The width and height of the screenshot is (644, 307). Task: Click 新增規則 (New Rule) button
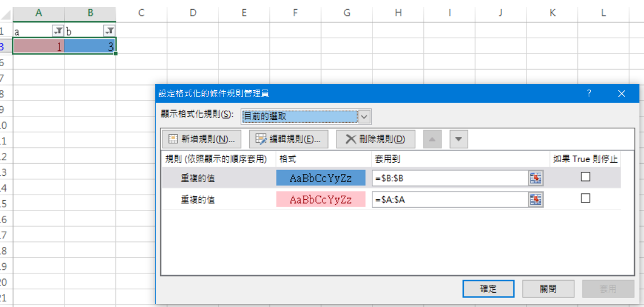click(x=202, y=139)
